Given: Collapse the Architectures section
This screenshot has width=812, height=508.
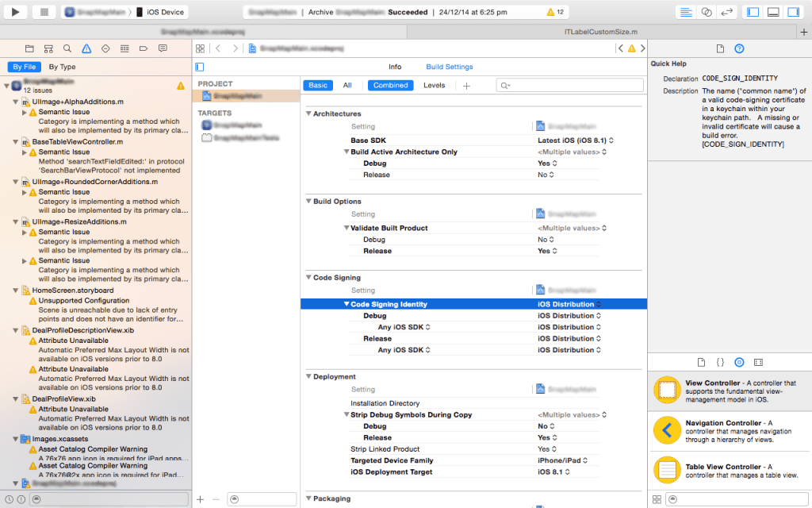Looking at the screenshot, I should (x=308, y=114).
